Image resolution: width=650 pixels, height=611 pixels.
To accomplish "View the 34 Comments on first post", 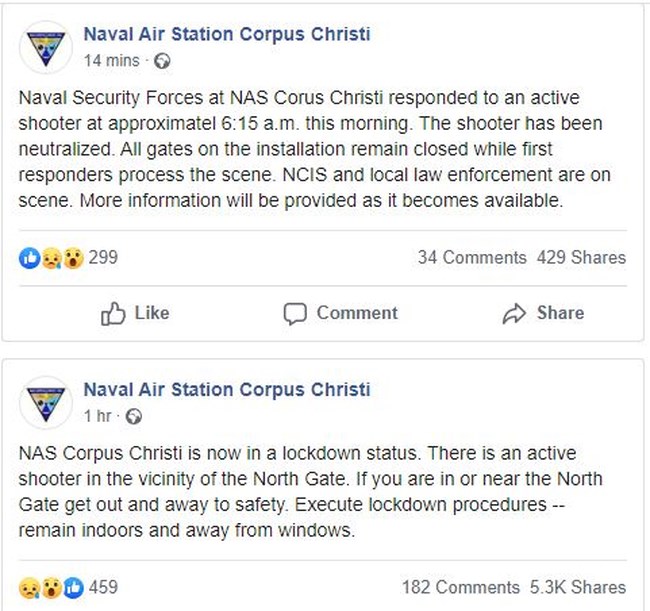I will point(472,257).
